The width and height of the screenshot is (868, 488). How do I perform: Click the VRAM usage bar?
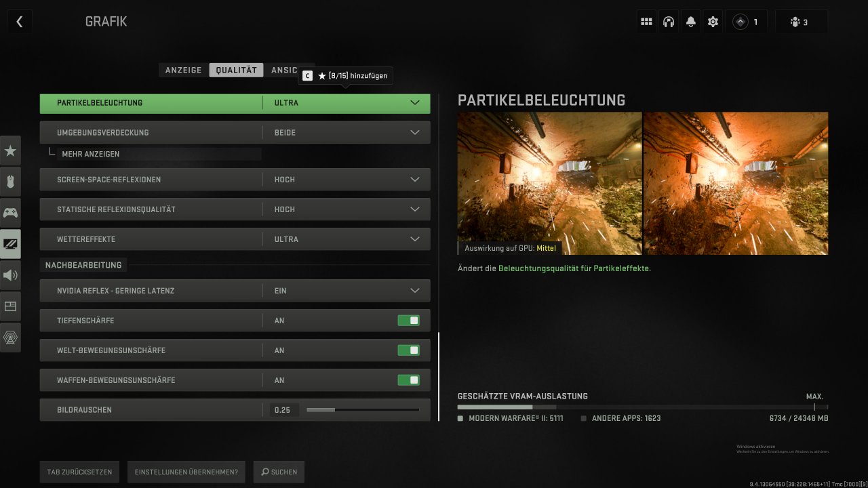643,407
